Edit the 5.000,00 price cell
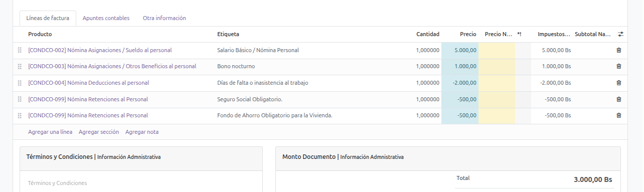This screenshot has width=644, height=192. click(460, 50)
